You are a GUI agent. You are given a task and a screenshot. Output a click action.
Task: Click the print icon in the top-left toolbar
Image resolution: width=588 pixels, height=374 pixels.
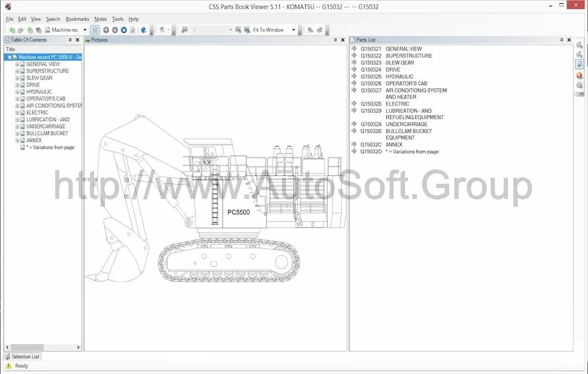point(46,30)
